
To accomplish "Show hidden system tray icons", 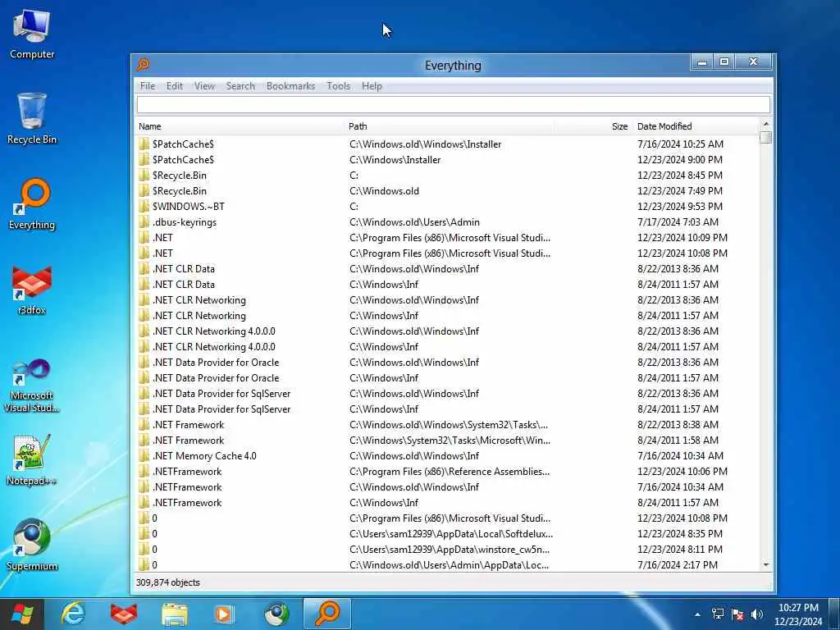I will pos(697,614).
